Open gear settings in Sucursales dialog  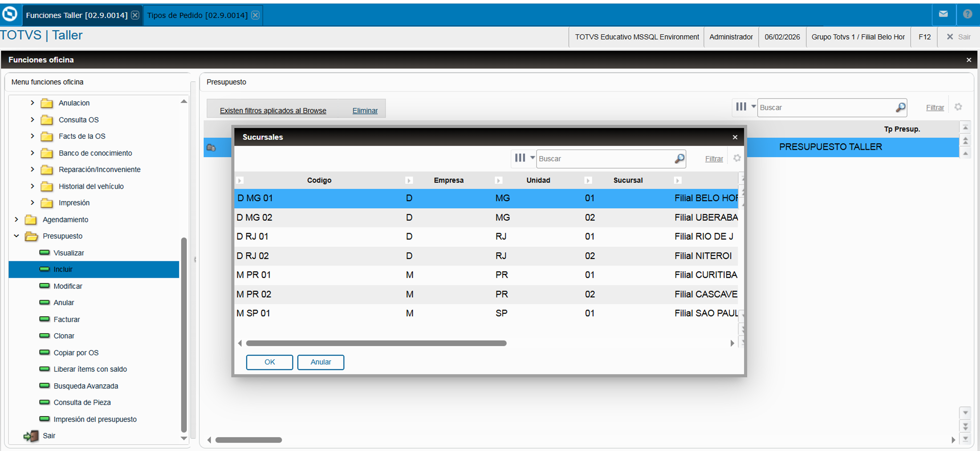(x=737, y=158)
